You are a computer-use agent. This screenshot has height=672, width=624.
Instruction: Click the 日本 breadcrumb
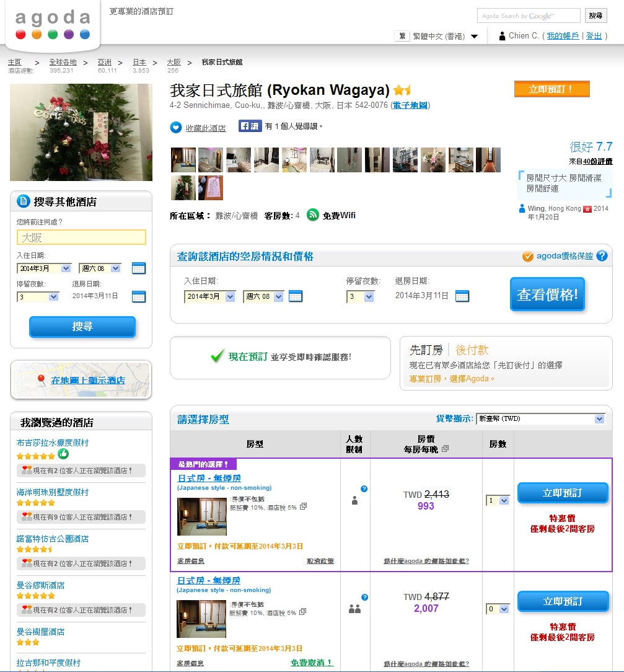click(x=139, y=62)
